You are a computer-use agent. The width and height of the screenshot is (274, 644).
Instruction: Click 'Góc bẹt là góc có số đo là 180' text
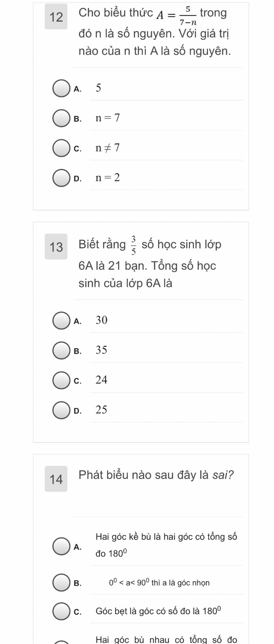pyautogui.click(x=158, y=611)
